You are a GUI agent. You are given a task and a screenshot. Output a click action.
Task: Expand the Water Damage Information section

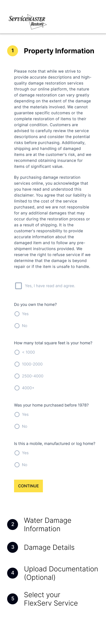point(48,525)
